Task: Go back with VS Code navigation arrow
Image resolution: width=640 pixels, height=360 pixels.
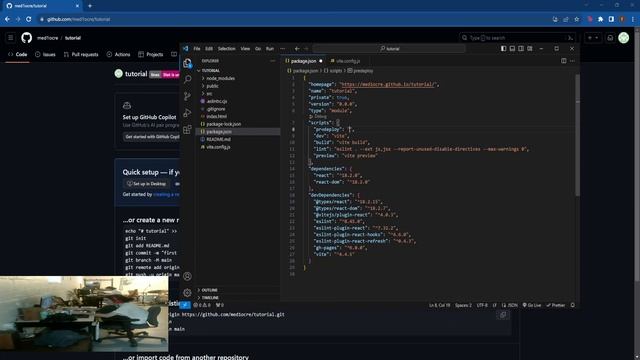Action: coord(297,49)
